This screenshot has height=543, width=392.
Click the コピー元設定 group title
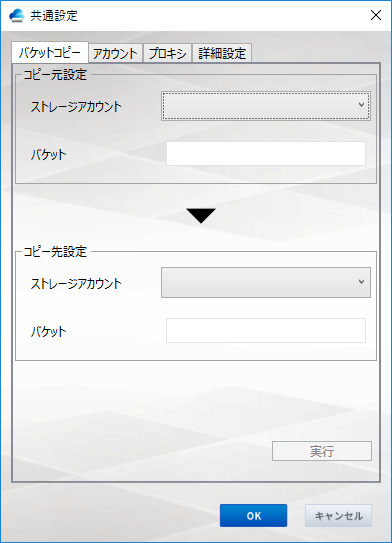[55, 74]
